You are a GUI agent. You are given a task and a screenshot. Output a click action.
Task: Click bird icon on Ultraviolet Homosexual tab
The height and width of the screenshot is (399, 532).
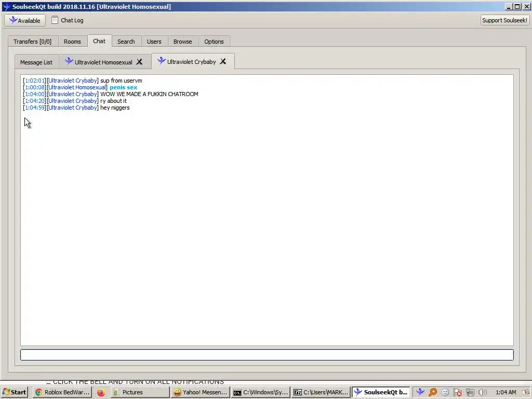69,61
